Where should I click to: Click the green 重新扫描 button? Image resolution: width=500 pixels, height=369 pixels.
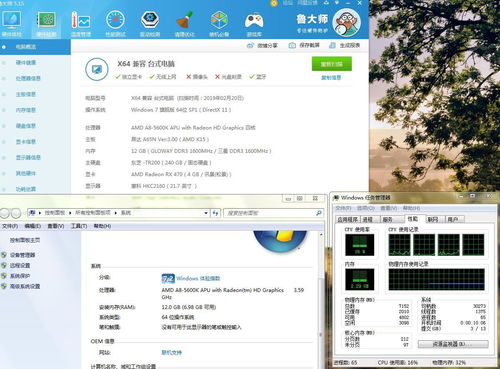(332, 64)
